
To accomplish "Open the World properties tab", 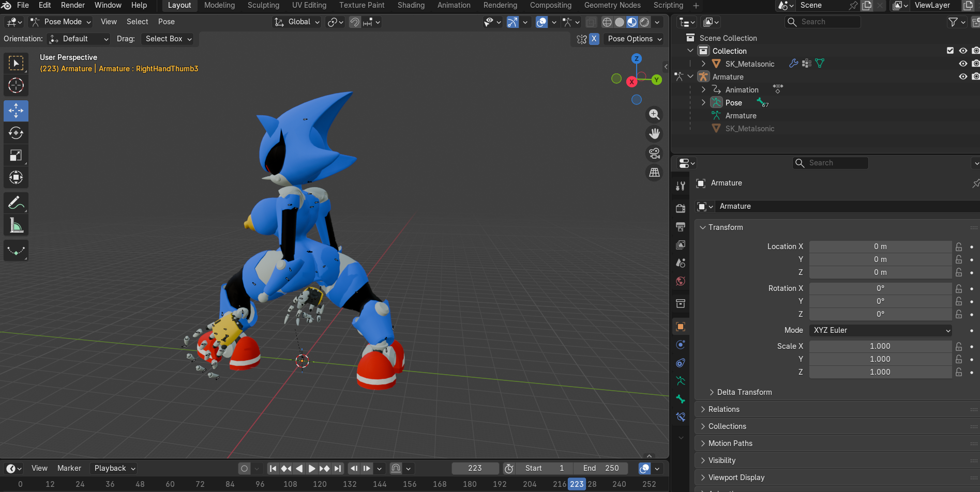I will (681, 281).
